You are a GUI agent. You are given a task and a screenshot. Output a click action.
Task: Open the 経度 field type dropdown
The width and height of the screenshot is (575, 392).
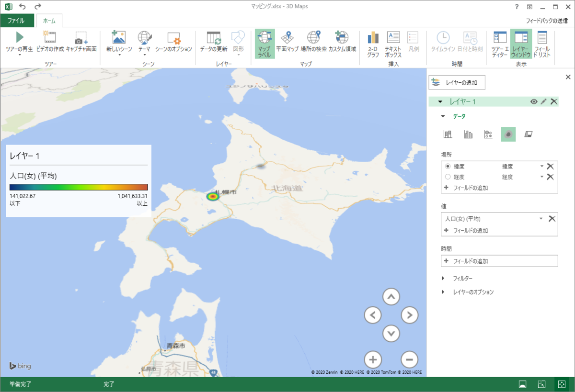pyautogui.click(x=541, y=177)
